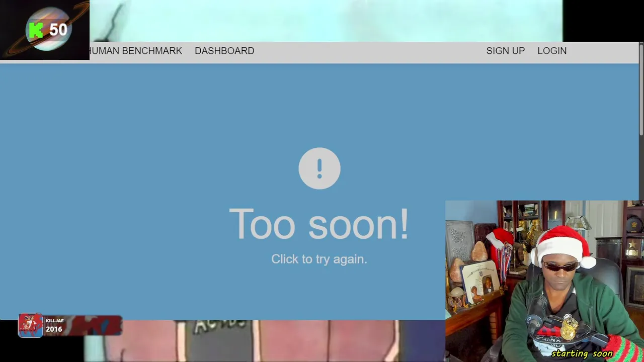
Task: Click the KILLJAE 2016 avatar thumbnail
Action: (x=31, y=325)
